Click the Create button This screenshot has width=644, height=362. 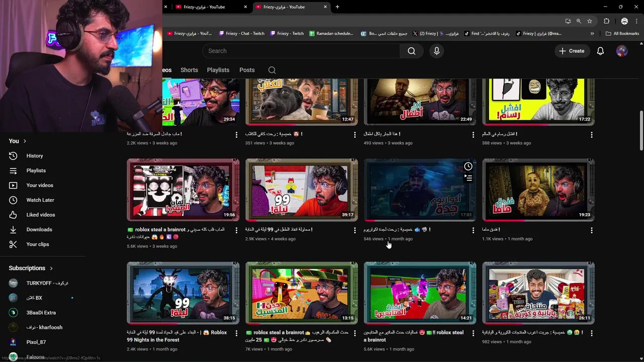[572, 51]
